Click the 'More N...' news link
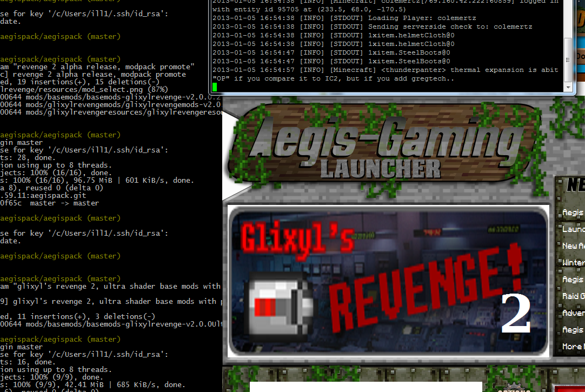The image size is (585, 392). [x=573, y=347]
